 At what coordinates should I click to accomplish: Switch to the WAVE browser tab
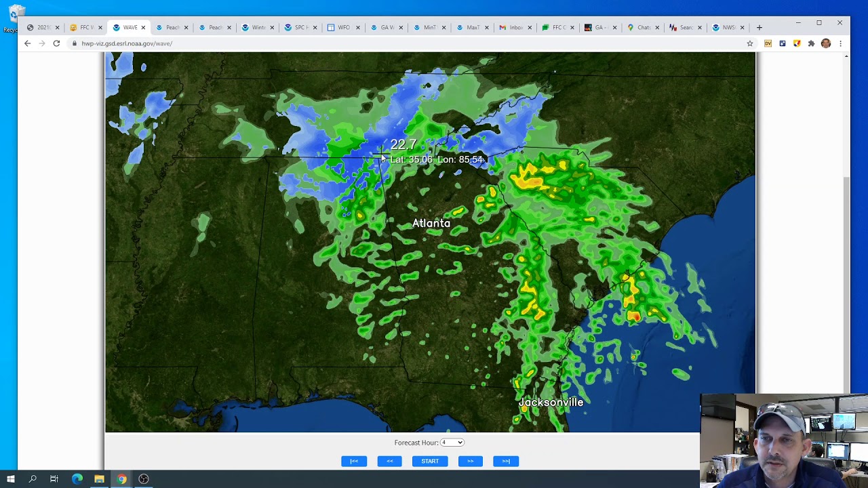(x=130, y=27)
